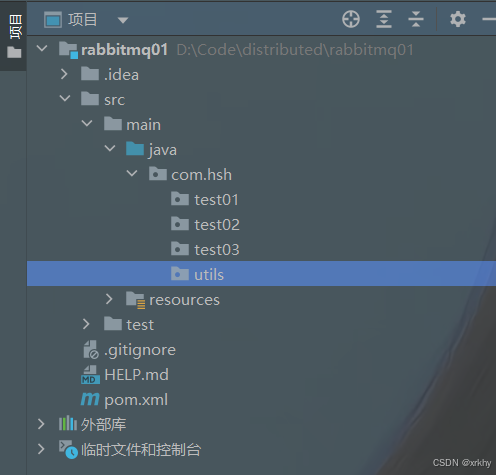Image resolution: width=496 pixels, height=475 pixels.
Task: Select the test folder label under src
Action: point(140,325)
